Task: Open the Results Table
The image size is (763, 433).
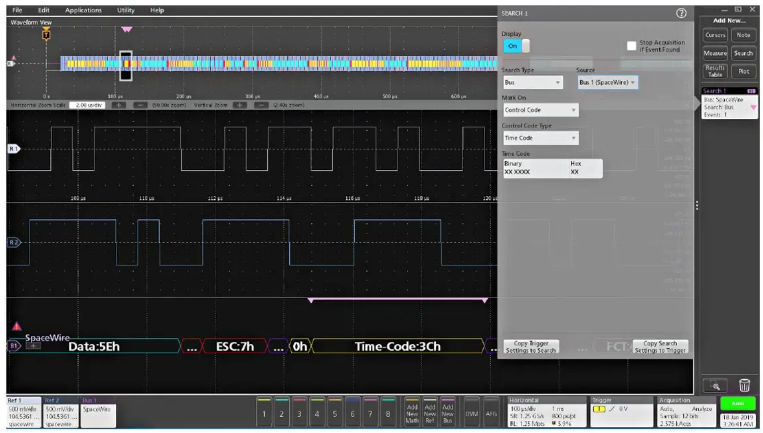Action: click(715, 71)
